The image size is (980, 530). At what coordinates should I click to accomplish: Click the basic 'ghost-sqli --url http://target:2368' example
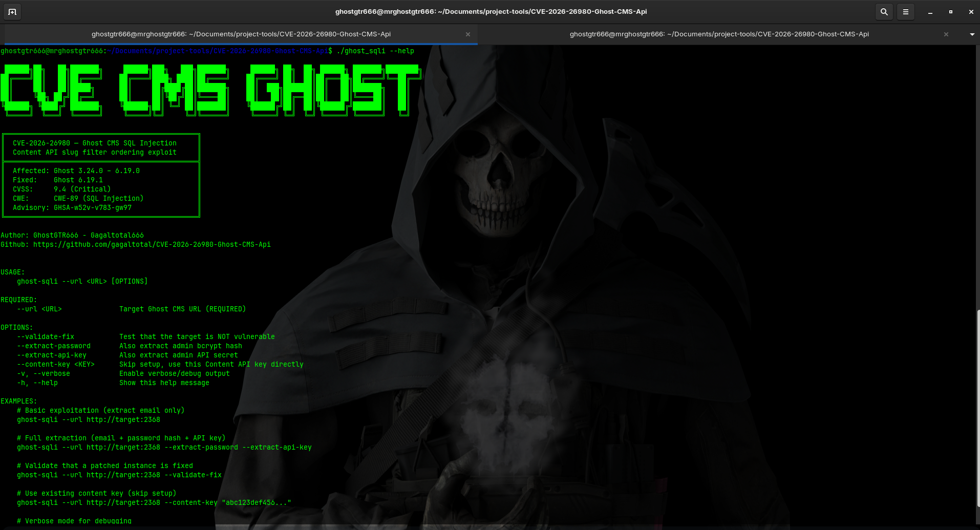pyautogui.click(x=89, y=420)
